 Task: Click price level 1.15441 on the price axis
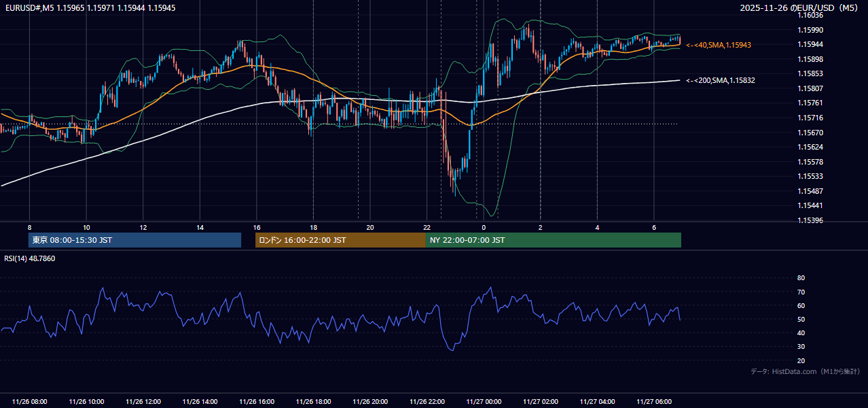click(x=810, y=205)
